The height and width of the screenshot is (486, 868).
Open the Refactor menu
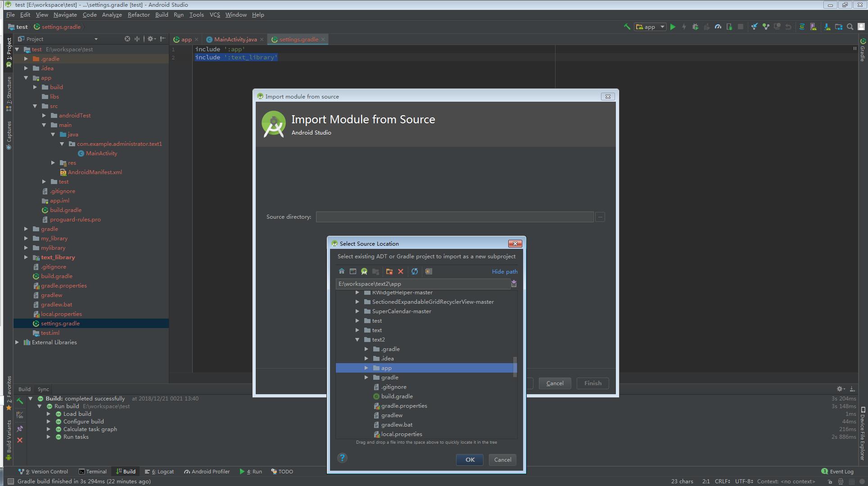coord(138,15)
